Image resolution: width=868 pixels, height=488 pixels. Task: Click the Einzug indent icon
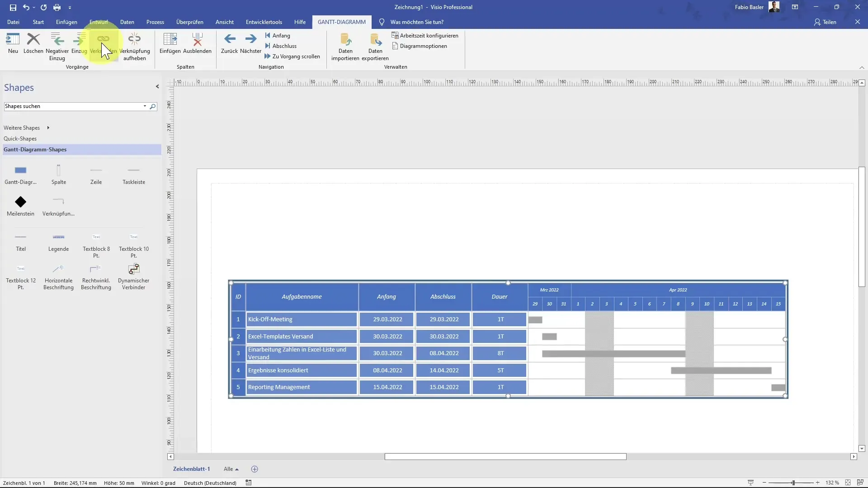pyautogui.click(x=79, y=43)
